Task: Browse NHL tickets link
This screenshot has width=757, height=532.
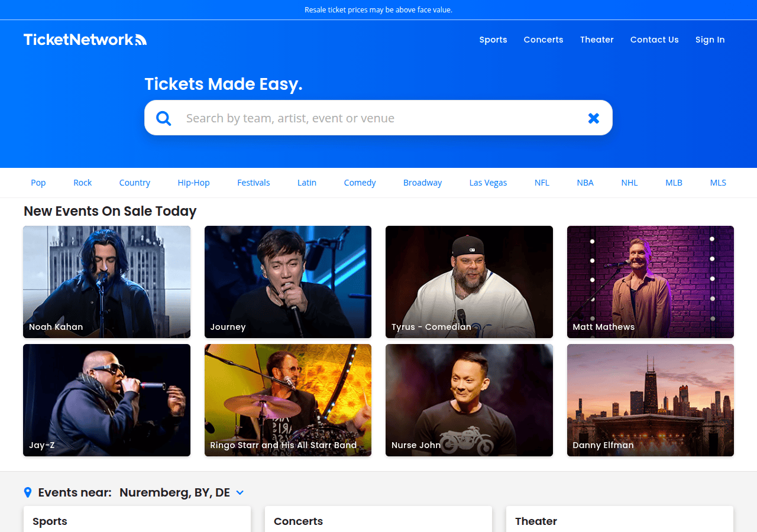Action: 630,183
